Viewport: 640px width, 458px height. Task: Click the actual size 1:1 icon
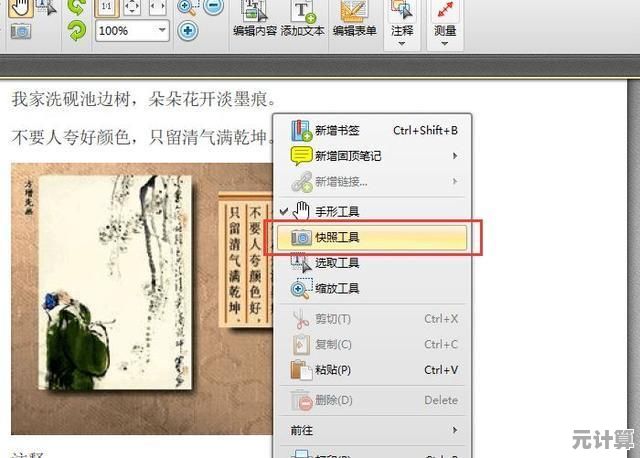click(106, 7)
